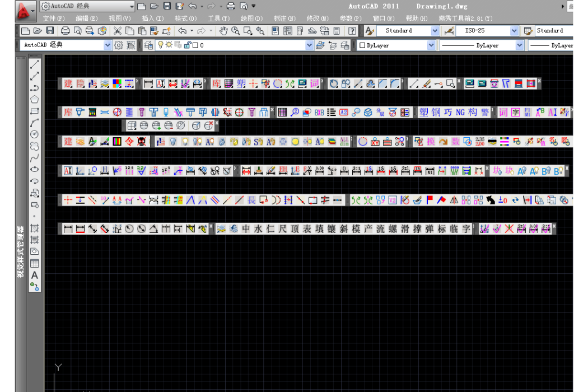Open the Dimension Style manager icon
The image size is (588, 392).
449,31
